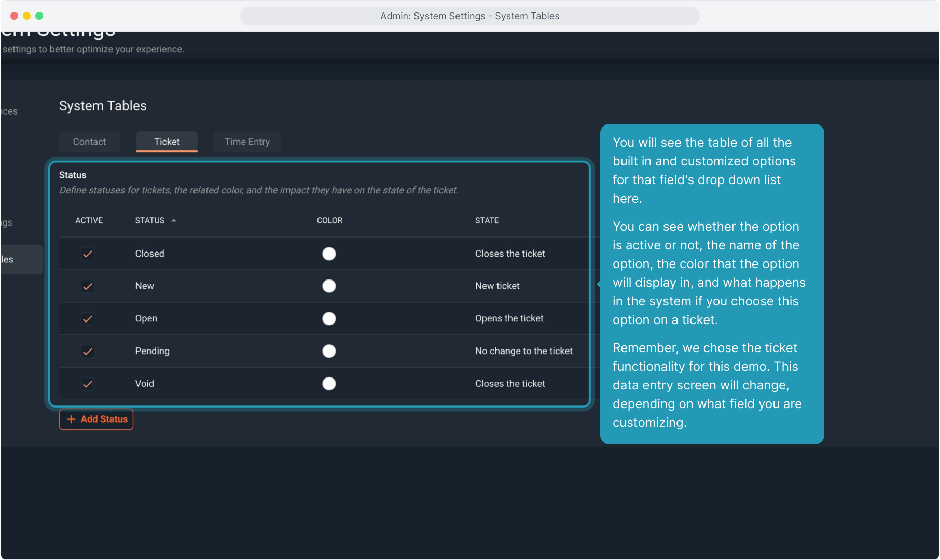Sort by the ACTIVE column header

[x=89, y=220]
